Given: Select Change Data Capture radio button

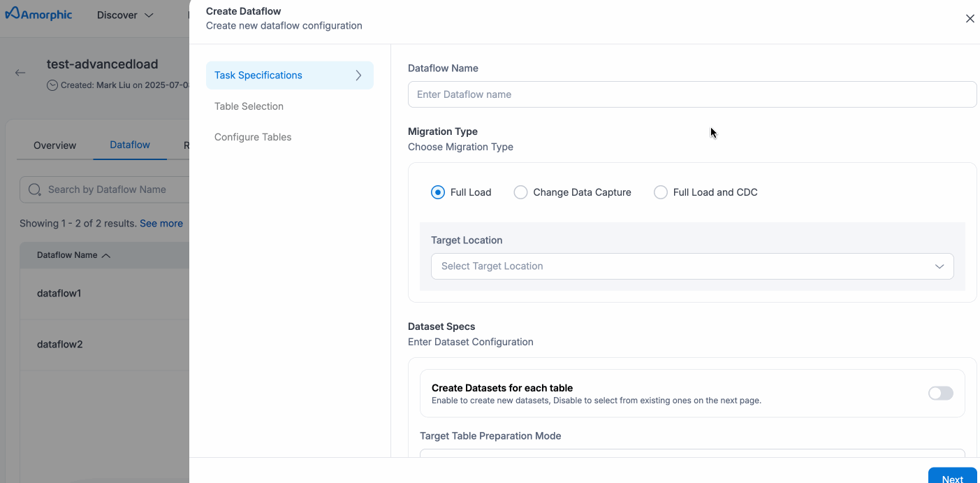Looking at the screenshot, I should click(x=520, y=192).
